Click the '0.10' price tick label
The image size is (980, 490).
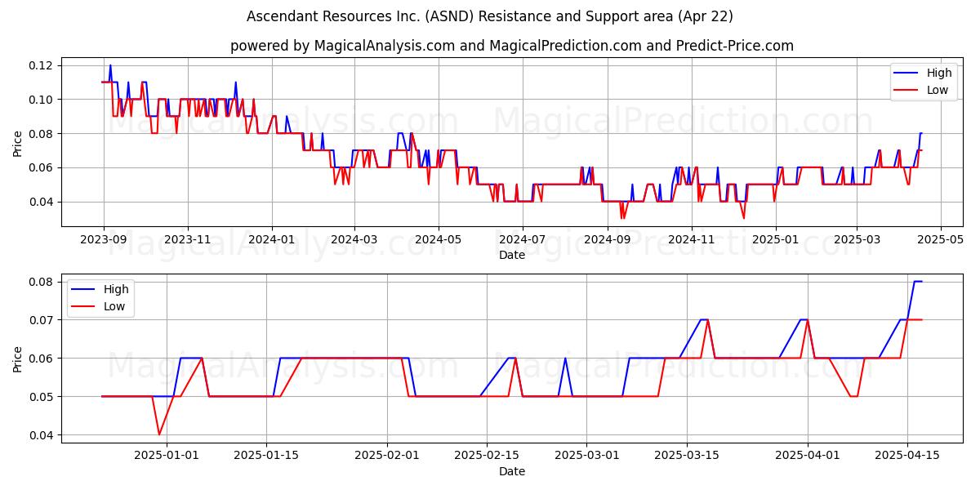pyautogui.click(x=40, y=100)
